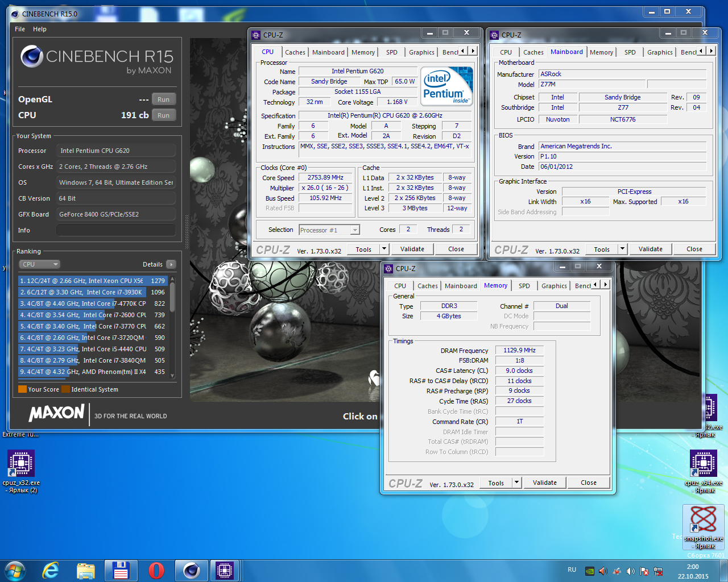Viewport: 728px width, 582px height.
Task: Switch to SPD tab in CPU-Z Mainboard window
Action: [x=630, y=52]
